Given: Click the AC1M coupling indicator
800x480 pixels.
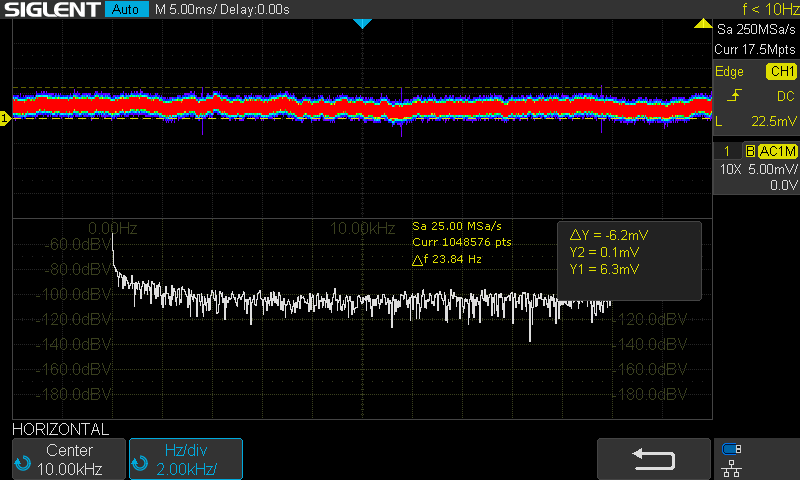Looking at the screenshot, I should (777, 151).
